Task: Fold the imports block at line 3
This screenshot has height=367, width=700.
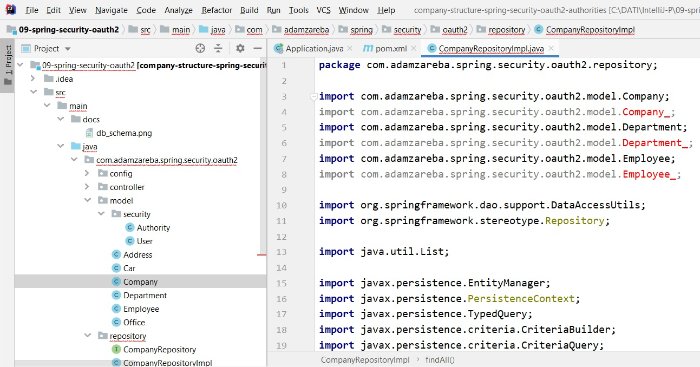Action: (x=313, y=96)
